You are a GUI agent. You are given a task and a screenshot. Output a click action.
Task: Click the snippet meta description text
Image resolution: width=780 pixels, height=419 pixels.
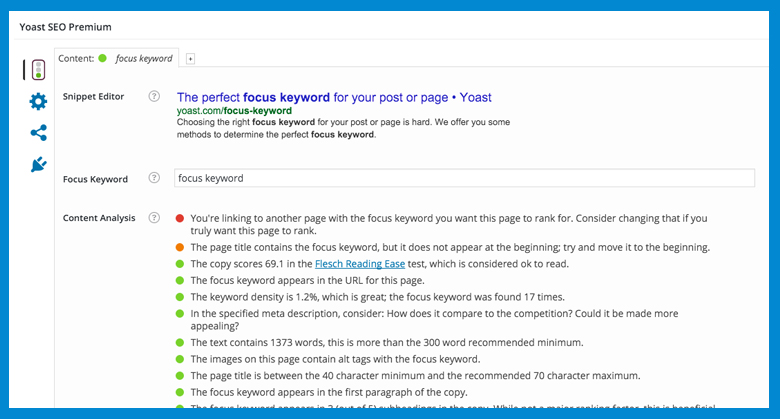pos(343,128)
